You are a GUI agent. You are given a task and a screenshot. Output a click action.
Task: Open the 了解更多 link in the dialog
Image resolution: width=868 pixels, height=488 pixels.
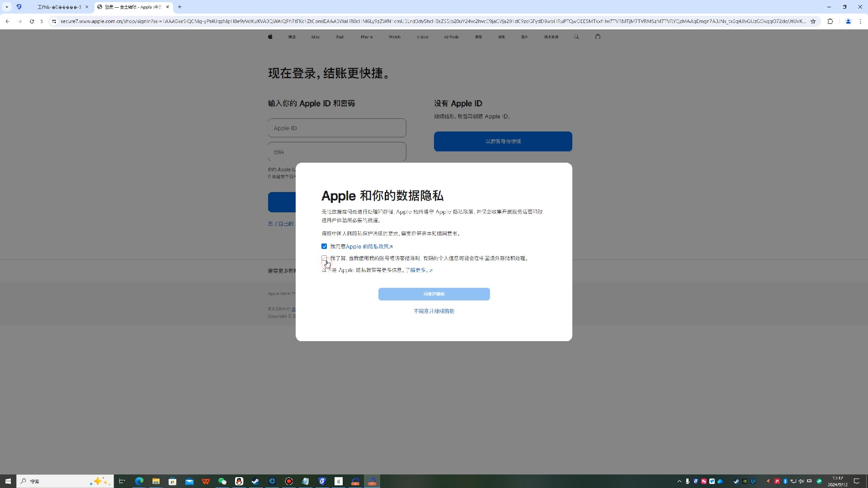419,270
